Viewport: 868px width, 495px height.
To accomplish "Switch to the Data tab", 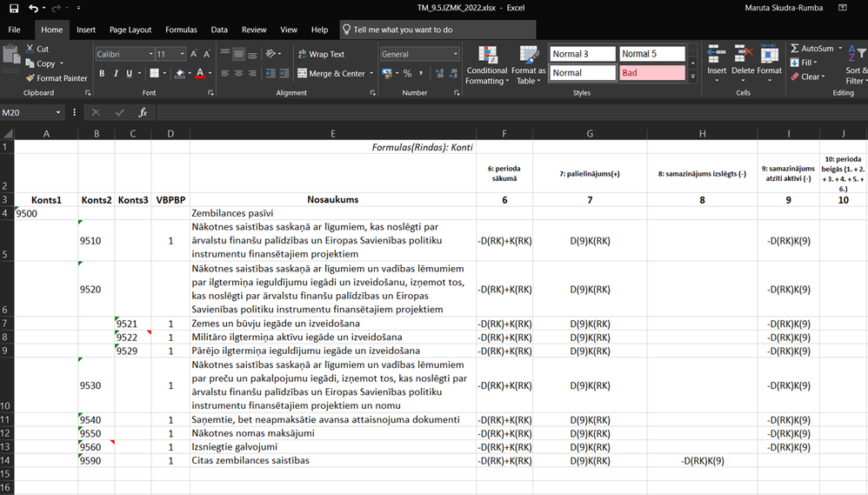I will 219,30.
